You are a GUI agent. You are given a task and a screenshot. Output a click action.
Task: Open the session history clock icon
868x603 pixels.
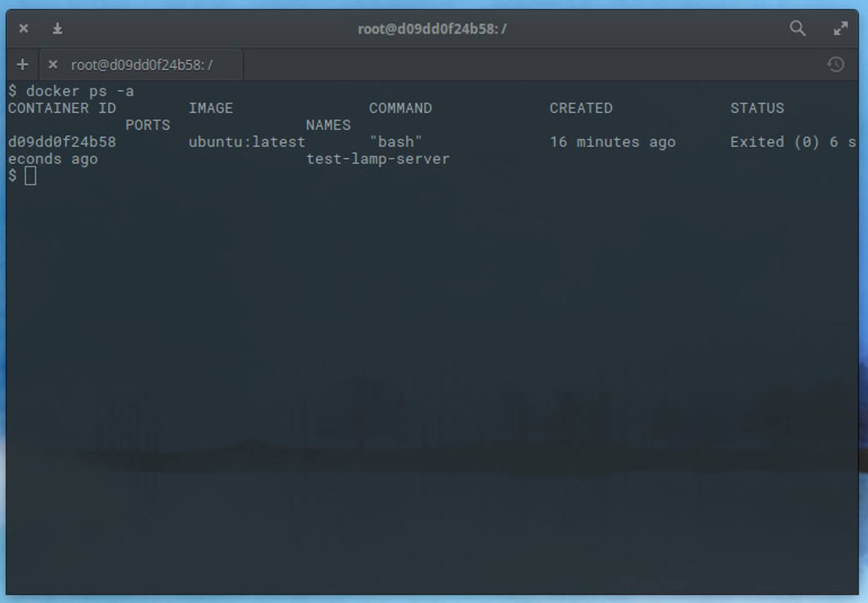(834, 64)
